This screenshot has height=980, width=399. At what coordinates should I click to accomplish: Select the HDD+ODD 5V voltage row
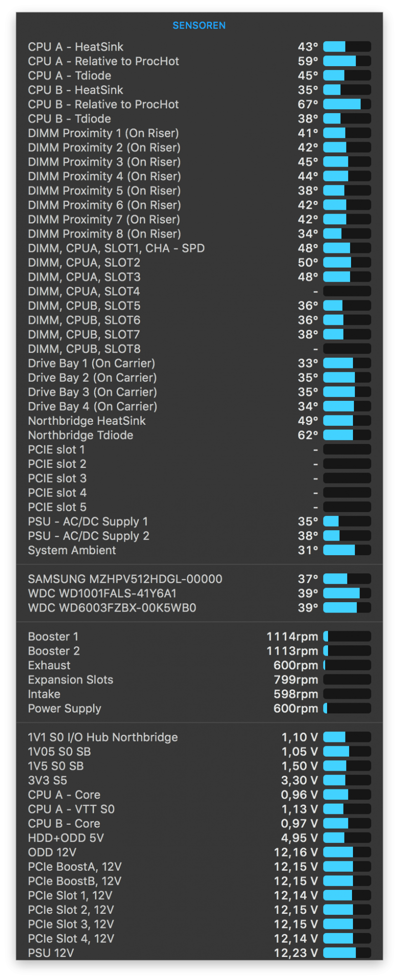point(66,838)
